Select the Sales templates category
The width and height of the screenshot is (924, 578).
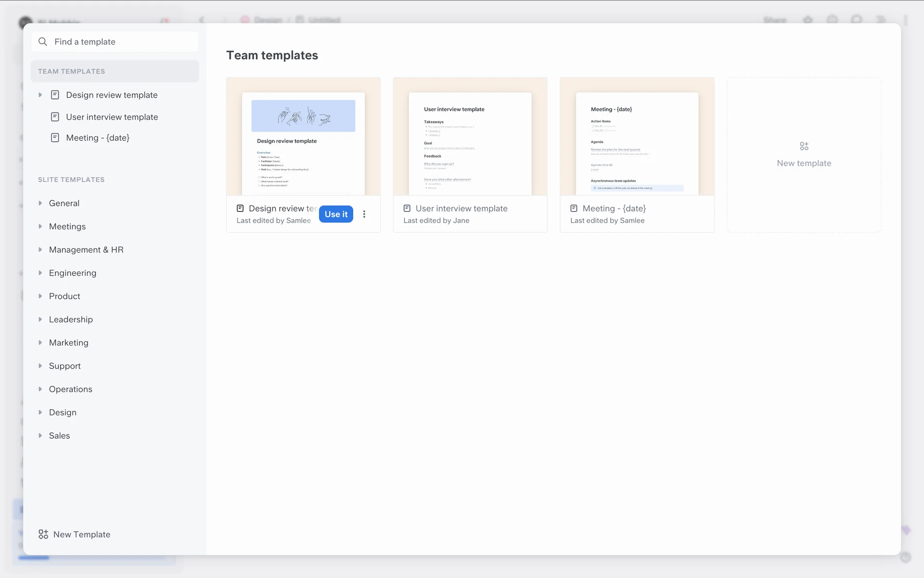[59, 436]
